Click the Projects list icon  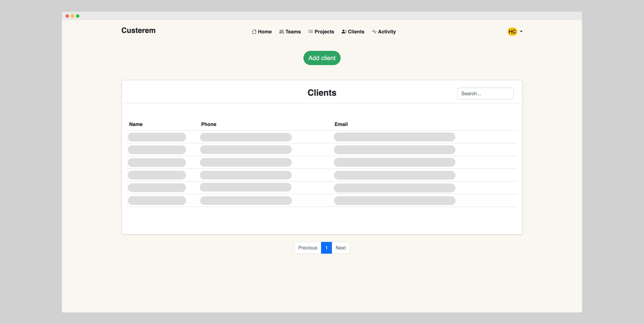(311, 31)
